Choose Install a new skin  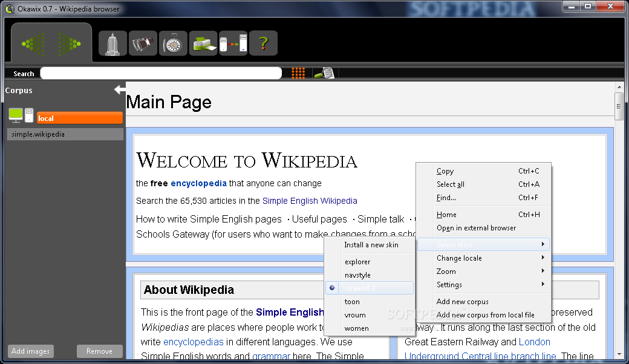(x=370, y=244)
